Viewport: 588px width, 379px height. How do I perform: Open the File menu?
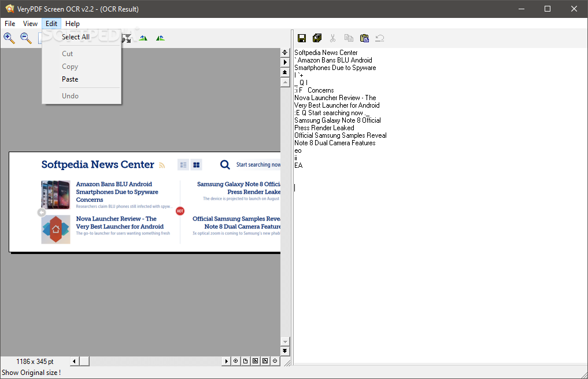[x=10, y=24]
